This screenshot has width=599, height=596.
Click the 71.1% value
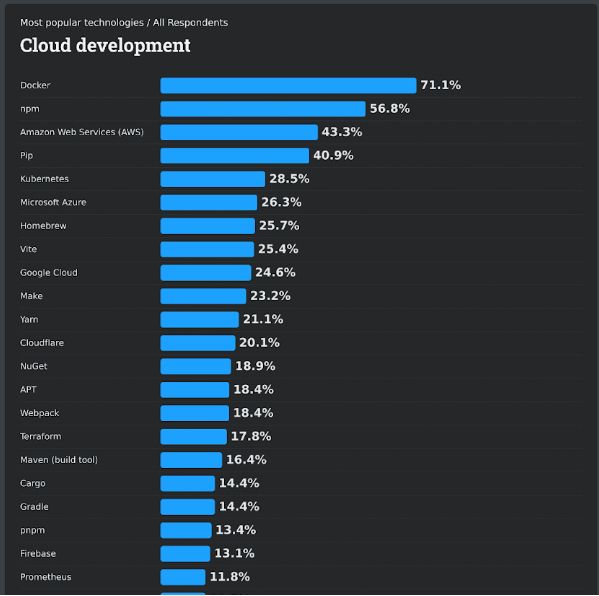coord(440,85)
